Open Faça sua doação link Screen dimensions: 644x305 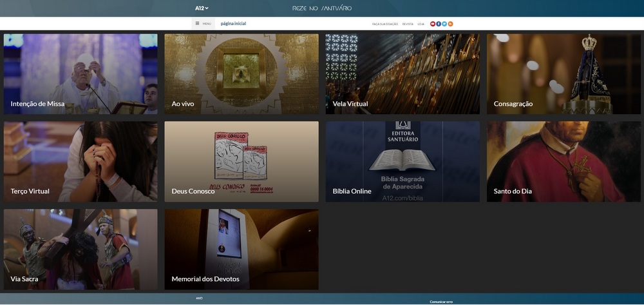click(385, 24)
